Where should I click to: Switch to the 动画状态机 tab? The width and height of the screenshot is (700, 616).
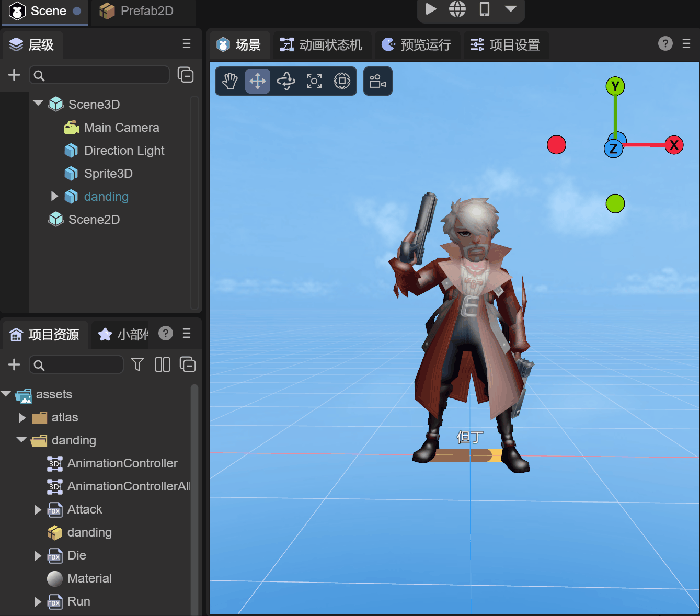(x=322, y=45)
